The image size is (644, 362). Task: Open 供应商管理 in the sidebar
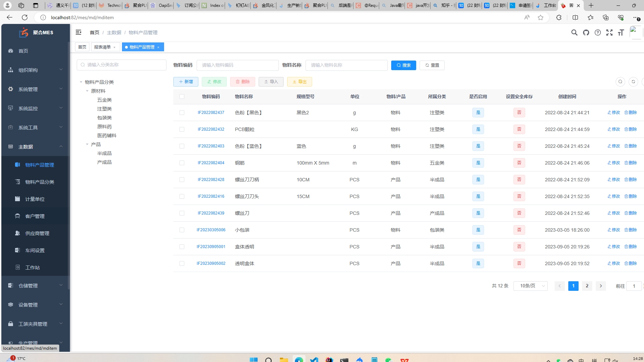pyautogui.click(x=36, y=233)
